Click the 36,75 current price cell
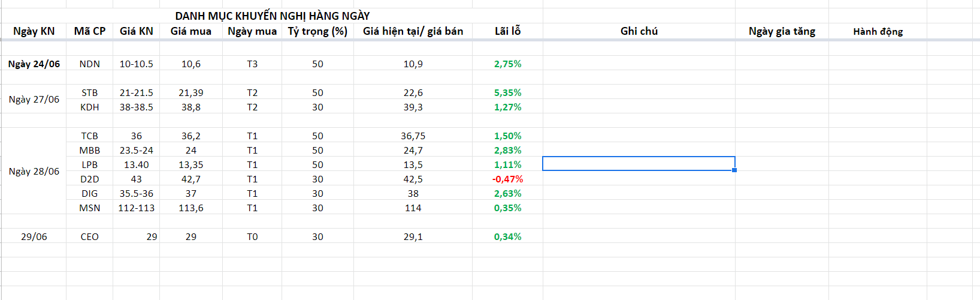This screenshot has height=300, width=980. coord(413,136)
